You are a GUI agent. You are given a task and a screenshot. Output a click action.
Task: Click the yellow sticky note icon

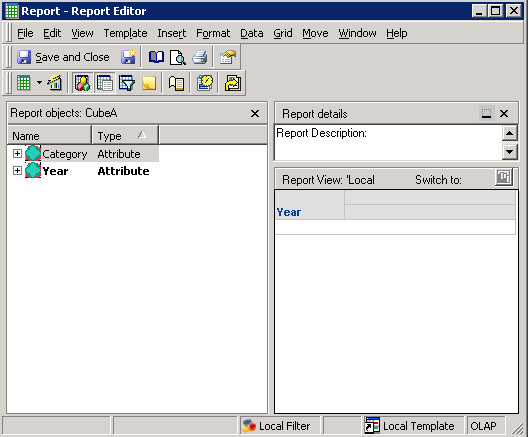tap(149, 83)
